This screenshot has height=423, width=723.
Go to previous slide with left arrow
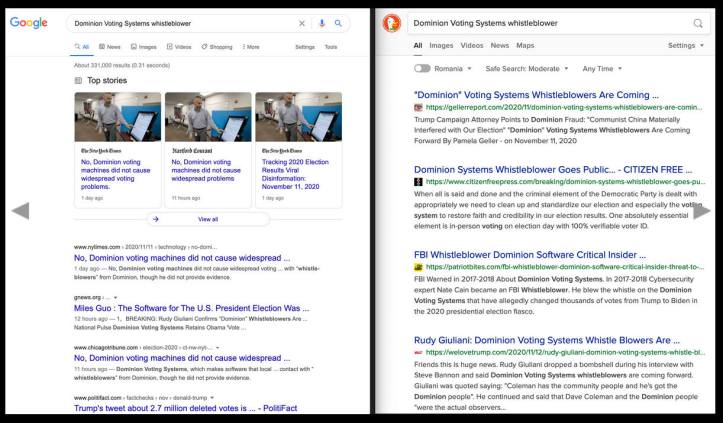pyautogui.click(x=20, y=210)
